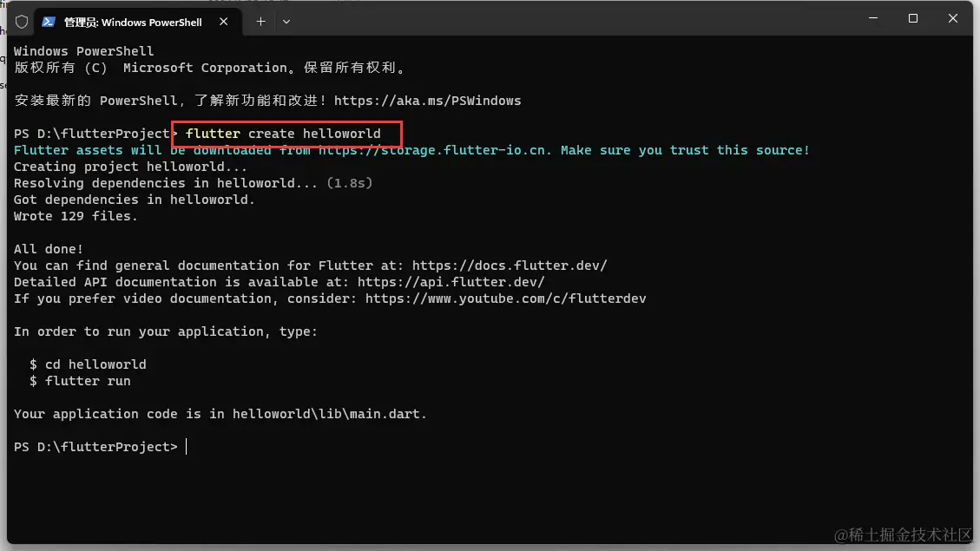This screenshot has height=551, width=980.
Task: Minimize the terminal window
Action: (x=872, y=18)
